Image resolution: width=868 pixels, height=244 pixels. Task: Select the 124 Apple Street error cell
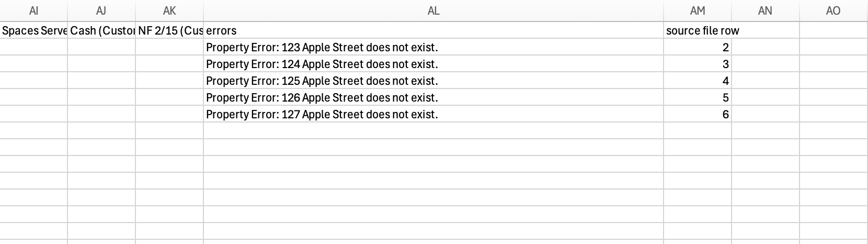click(433, 64)
